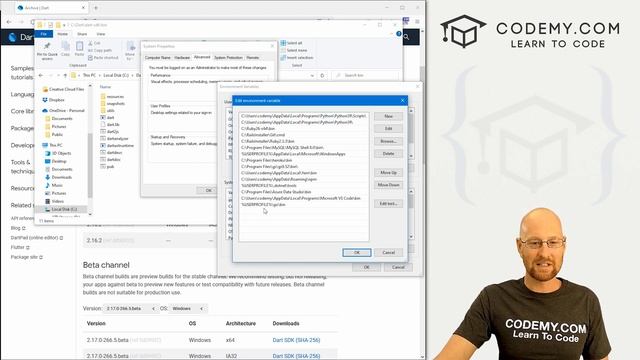Image resolution: width=640 pixels, height=360 pixels.
Task: Switch to Explorer View tab
Action: click(x=101, y=34)
